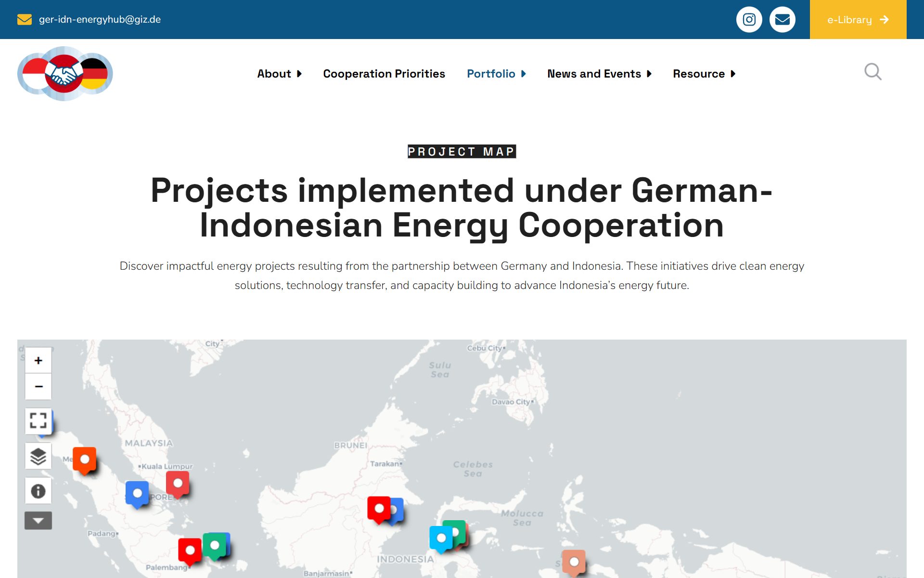
Task: Open the Instagram icon link
Action: pyautogui.click(x=749, y=20)
